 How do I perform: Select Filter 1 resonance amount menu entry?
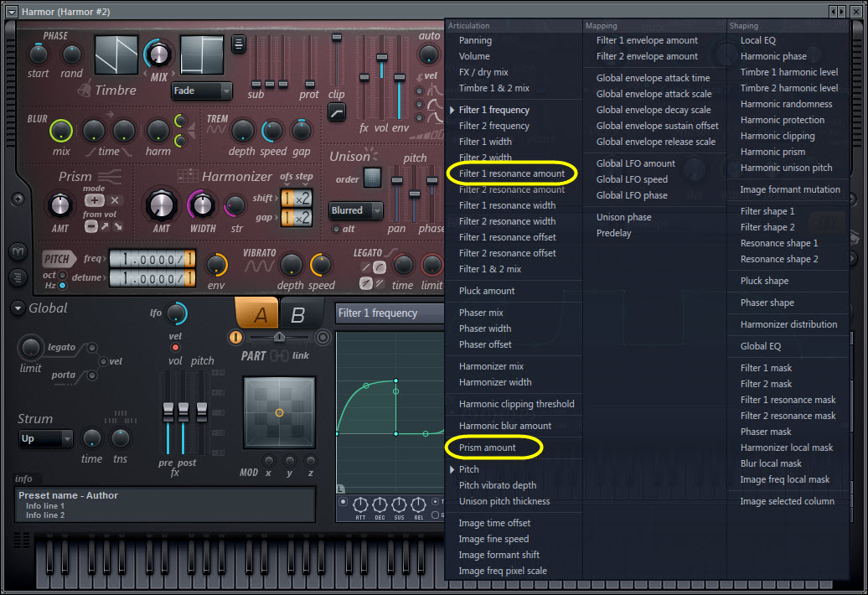coord(511,173)
